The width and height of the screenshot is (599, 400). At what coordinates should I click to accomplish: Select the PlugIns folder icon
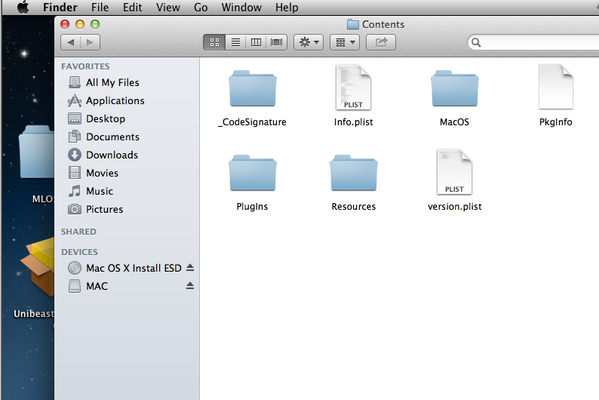click(x=253, y=173)
